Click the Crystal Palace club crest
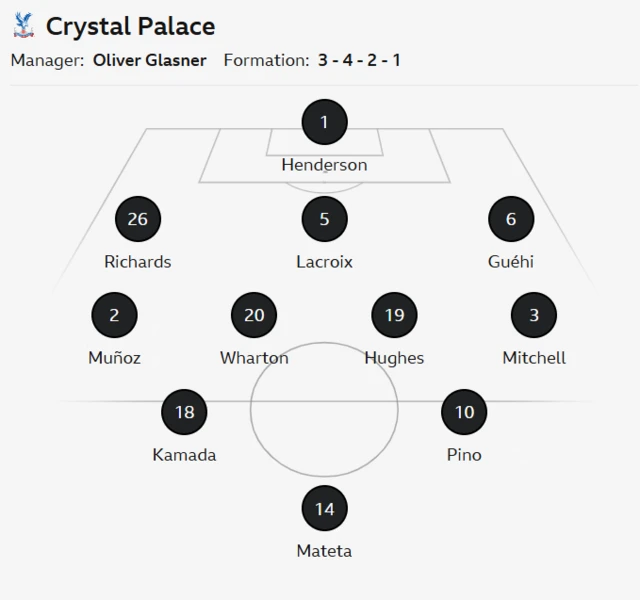The width and height of the screenshot is (640, 600). pos(24,24)
